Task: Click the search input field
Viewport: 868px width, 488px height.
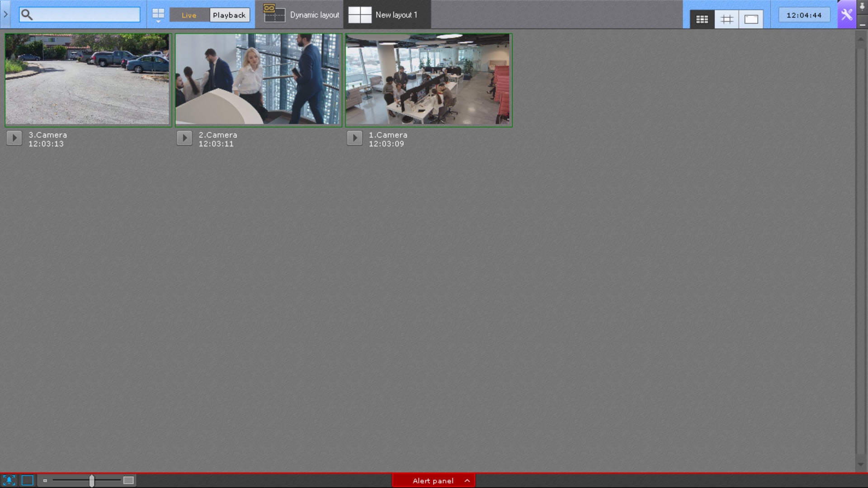Action: point(86,15)
